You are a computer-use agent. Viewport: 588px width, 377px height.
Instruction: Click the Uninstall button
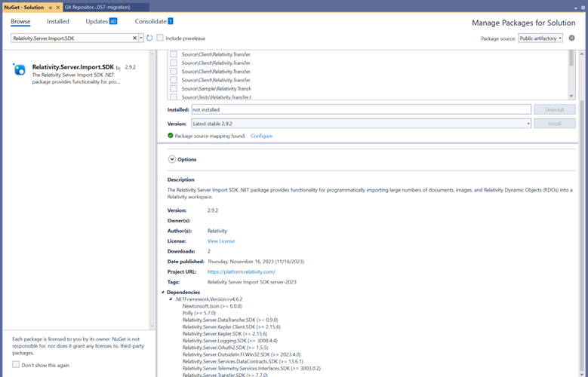tap(554, 109)
